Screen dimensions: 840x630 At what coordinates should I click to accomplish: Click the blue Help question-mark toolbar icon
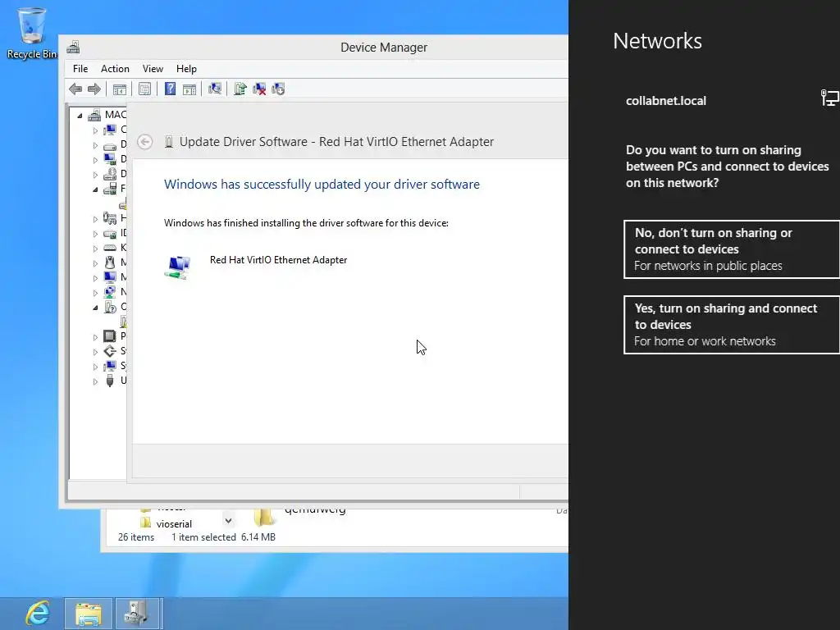coord(170,89)
